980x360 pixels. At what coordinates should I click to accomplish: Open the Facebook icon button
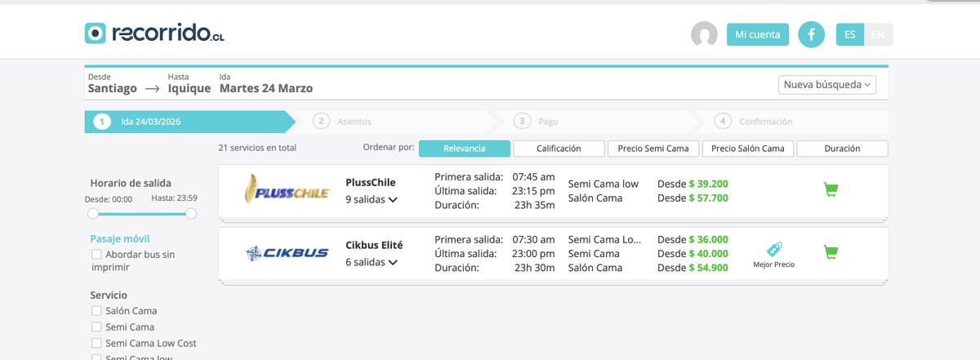coord(811,34)
